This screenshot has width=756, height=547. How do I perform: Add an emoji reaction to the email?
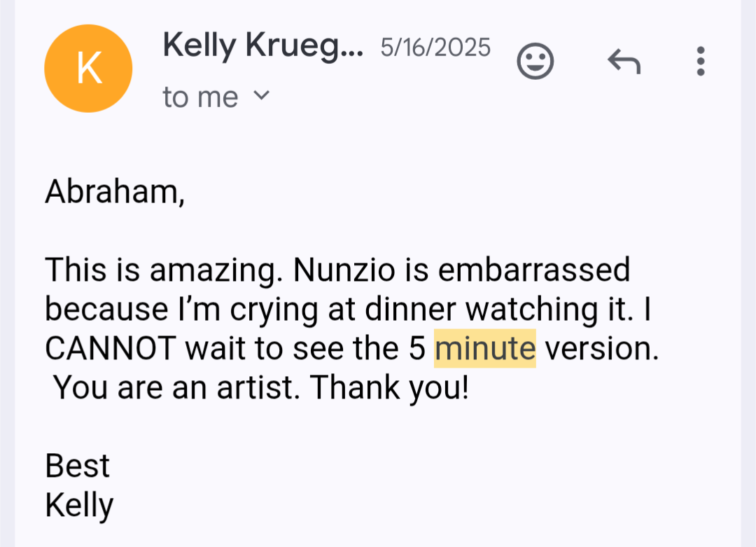pos(535,61)
